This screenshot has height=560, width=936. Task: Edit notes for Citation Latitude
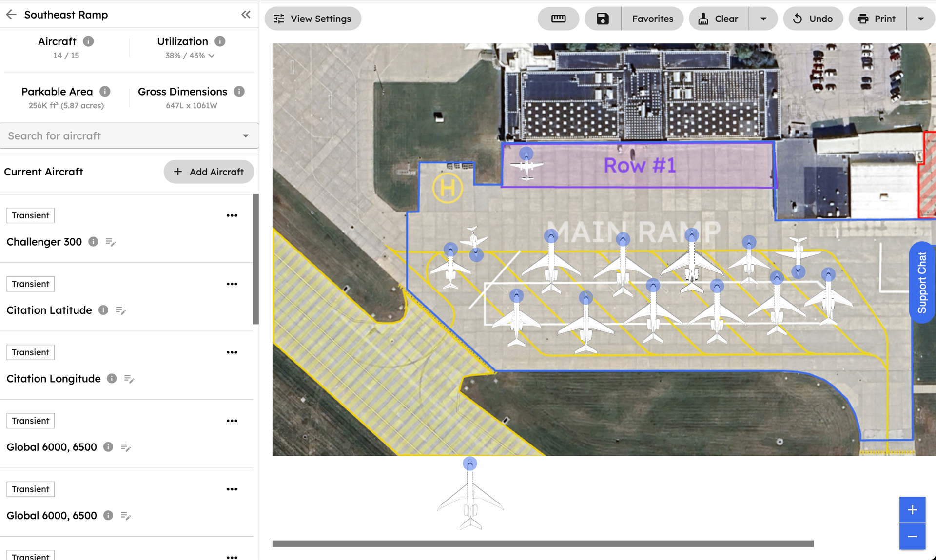point(121,310)
